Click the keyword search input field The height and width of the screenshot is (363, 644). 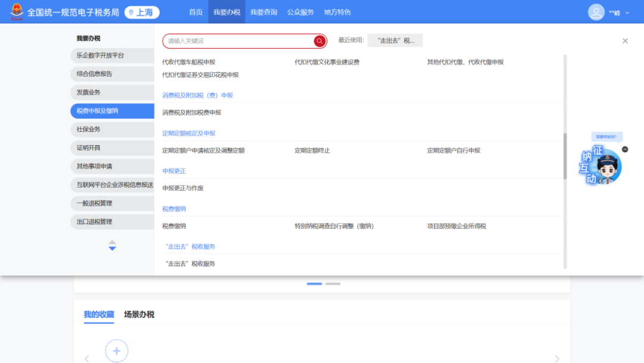239,41
